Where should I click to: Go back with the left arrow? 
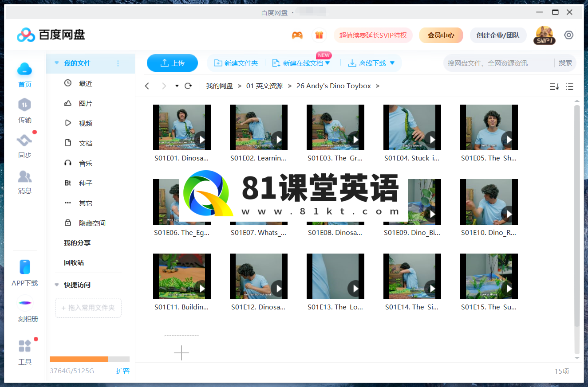[x=147, y=86]
